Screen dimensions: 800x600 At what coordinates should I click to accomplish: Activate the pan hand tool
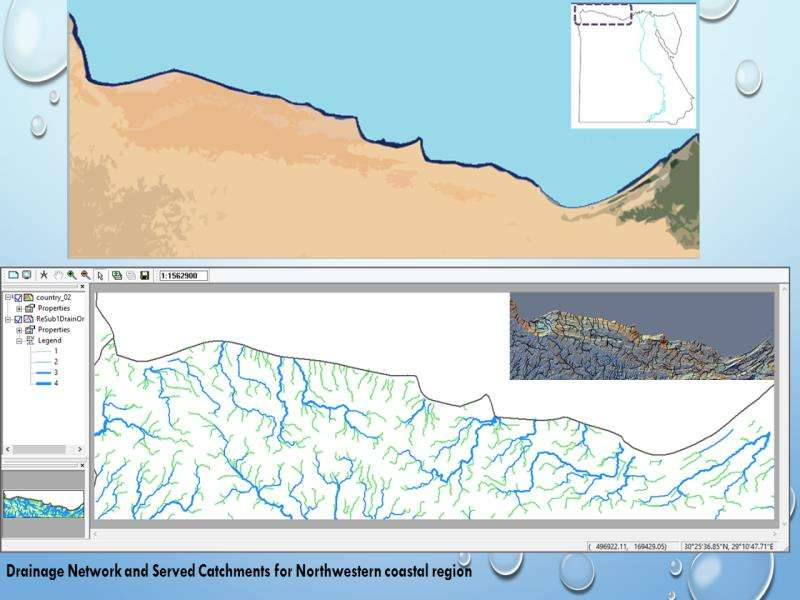[x=58, y=275]
